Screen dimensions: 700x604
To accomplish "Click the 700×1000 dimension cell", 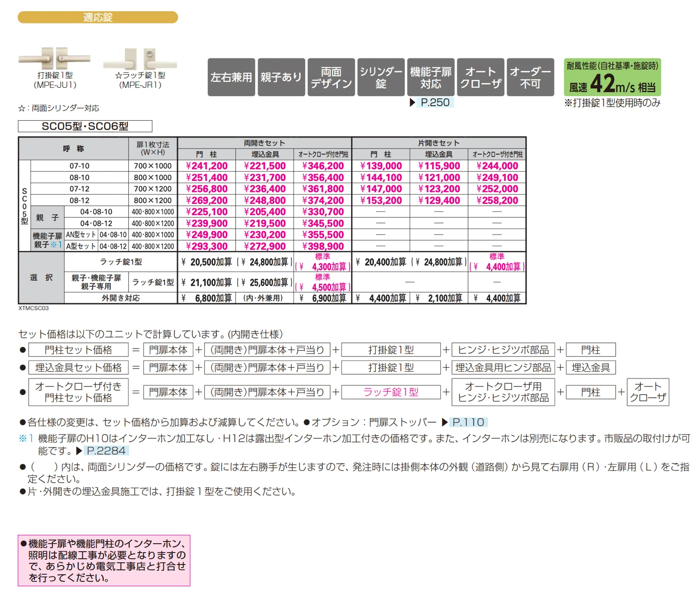I will [153, 166].
